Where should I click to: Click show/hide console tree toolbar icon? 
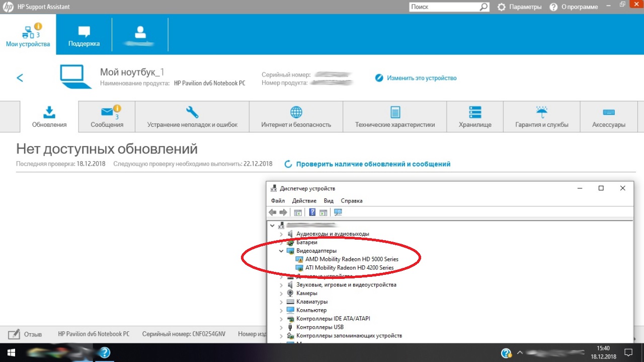pyautogui.click(x=298, y=212)
